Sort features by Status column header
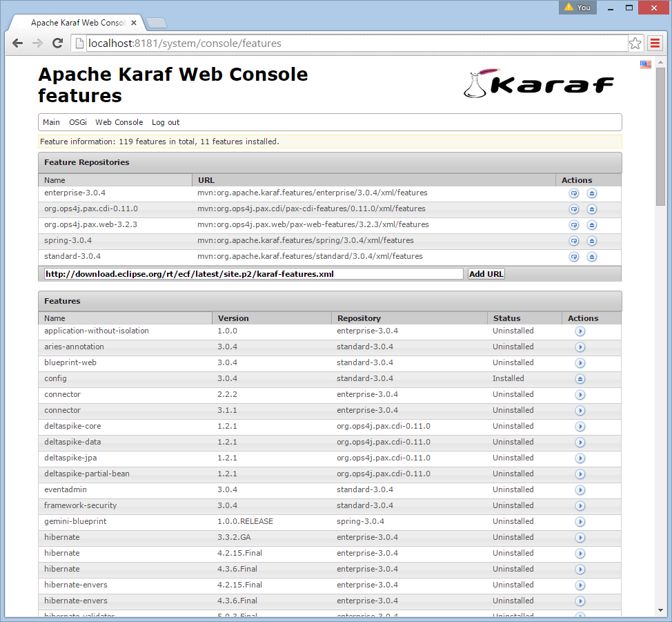This screenshot has width=672, height=622. pyautogui.click(x=524, y=318)
